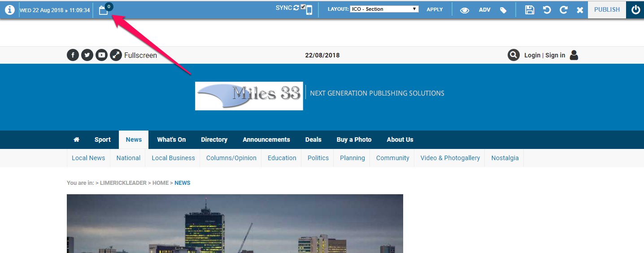Open the clipboard icon with the 0 badge
644x253 pixels.
(x=104, y=10)
